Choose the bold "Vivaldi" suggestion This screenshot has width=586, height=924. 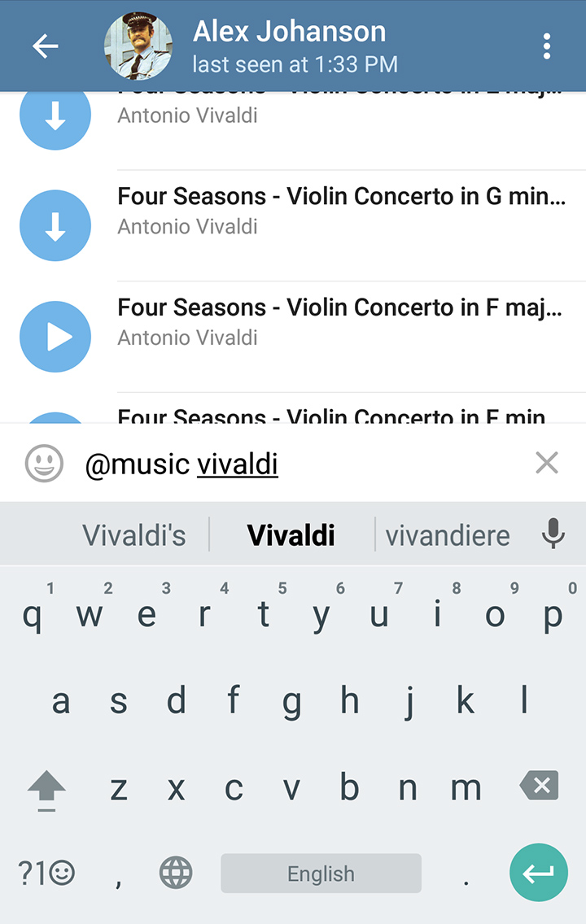tap(291, 535)
